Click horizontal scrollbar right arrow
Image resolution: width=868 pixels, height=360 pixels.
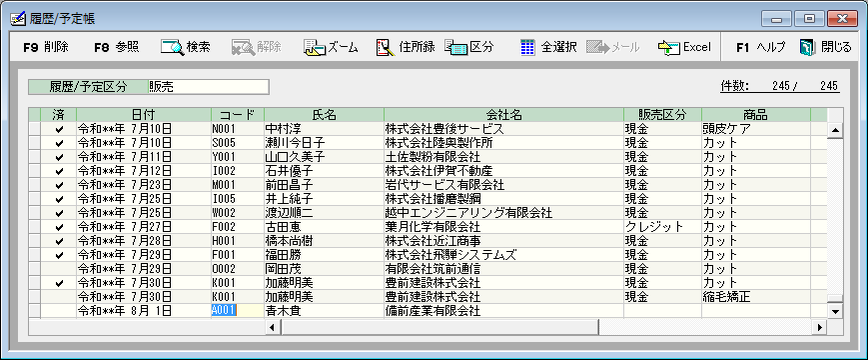(820, 327)
